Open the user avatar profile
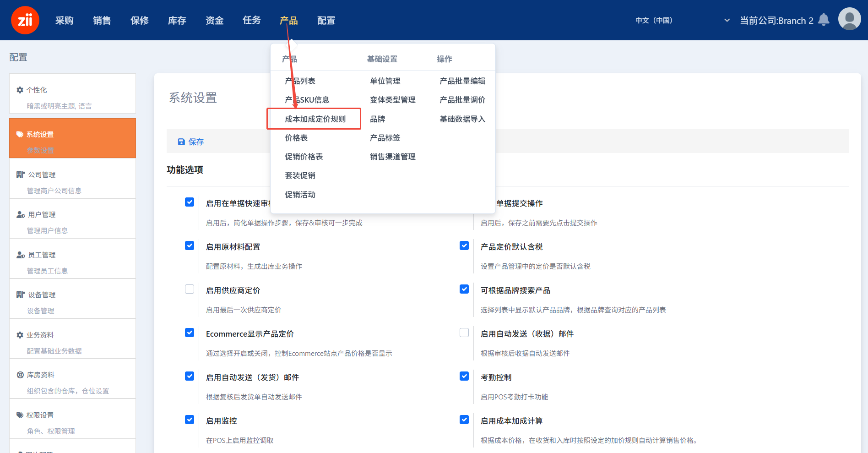 (x=849, y=19)
